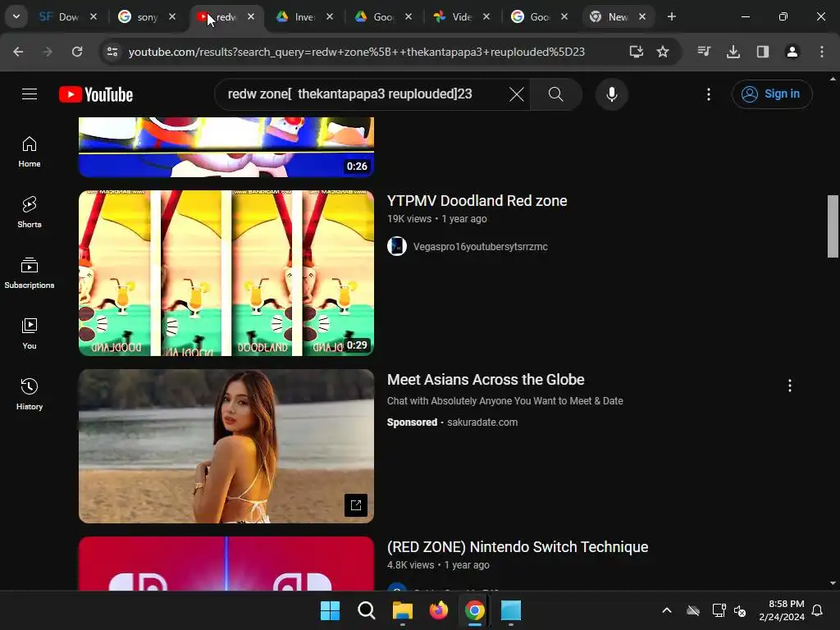
Task: Open media controls icon in toolbar
Action: 704,52
